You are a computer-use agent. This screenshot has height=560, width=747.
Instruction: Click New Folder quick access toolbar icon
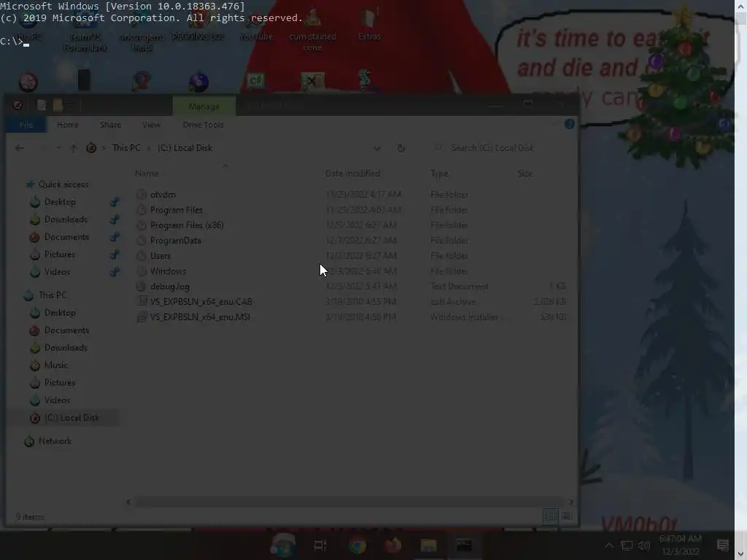[58, 105]
